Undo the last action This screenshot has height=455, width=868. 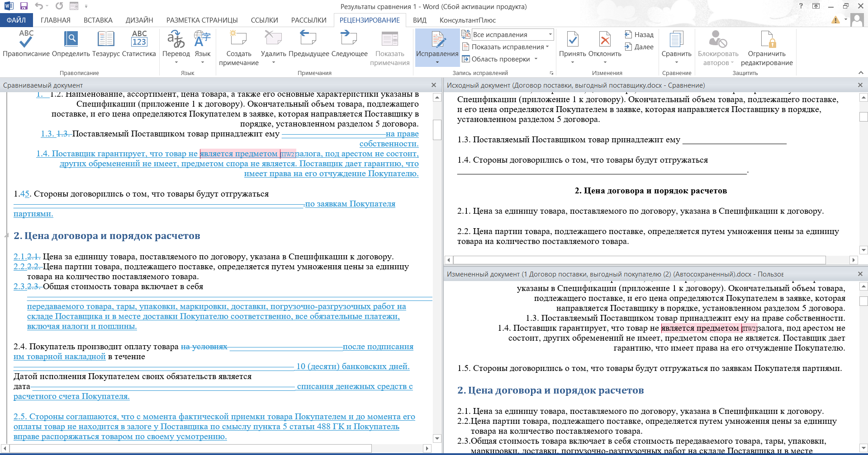(x=39, y=6)
